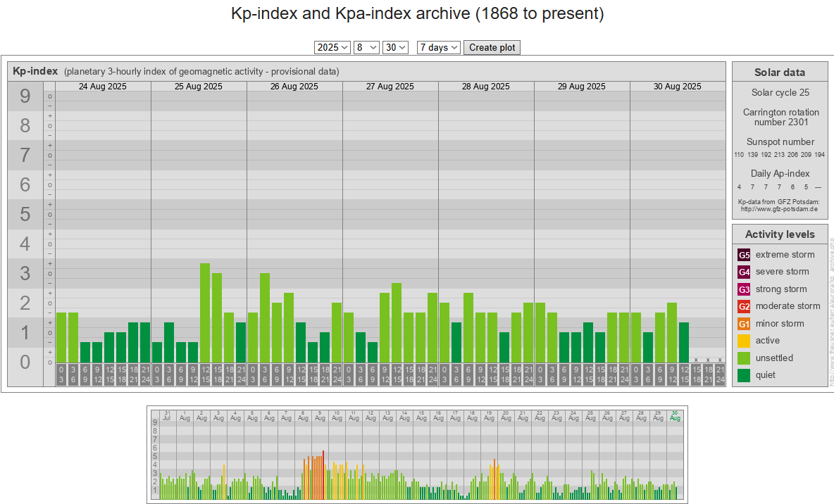
Task: Click the G3 strong storm legend icon
Action: pos(744,289)
